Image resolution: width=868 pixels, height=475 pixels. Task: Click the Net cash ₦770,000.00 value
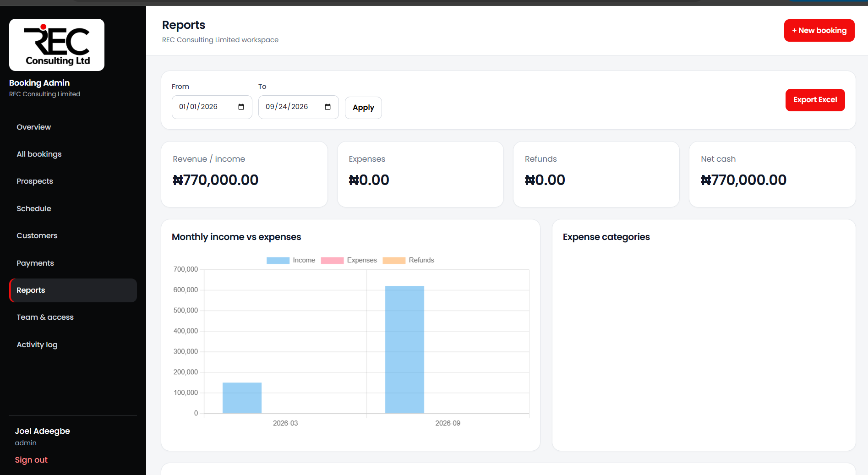click(743, 180)
